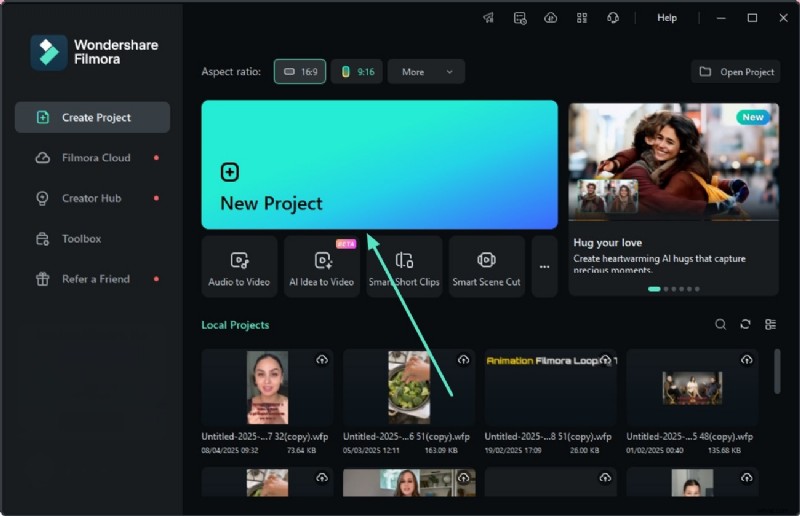Launch the Smart Scene Cut tool
Screen dimensions: 800x516
coord(487,266)
